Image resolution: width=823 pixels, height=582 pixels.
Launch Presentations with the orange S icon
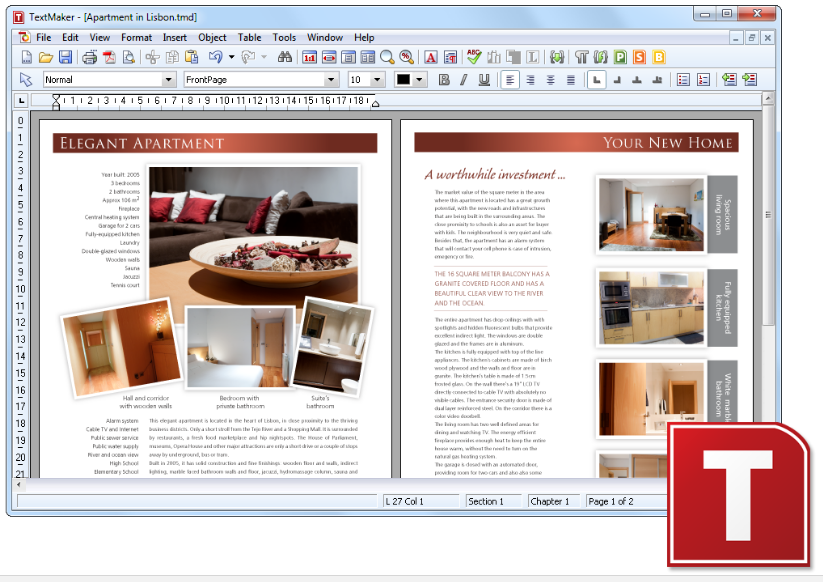(x=638, y=57)
